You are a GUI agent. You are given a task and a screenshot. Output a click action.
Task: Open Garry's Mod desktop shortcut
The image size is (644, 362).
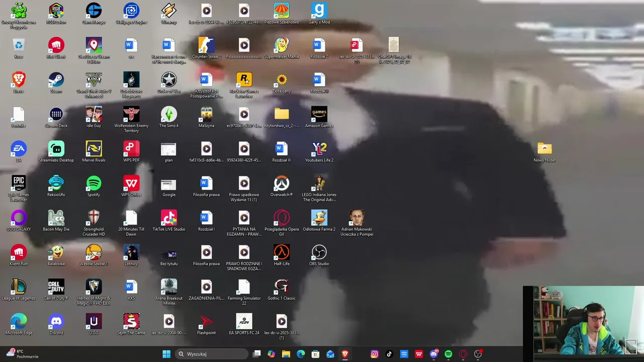[x=319, y=14]
